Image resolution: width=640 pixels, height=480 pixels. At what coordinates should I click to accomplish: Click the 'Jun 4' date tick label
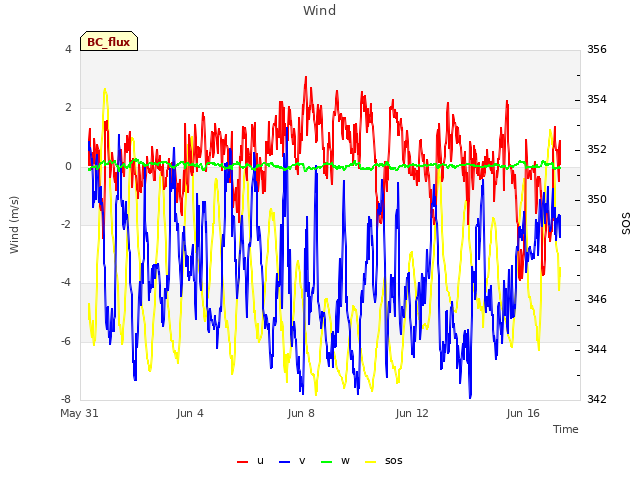pyautogui.click(x=190, y=413)
